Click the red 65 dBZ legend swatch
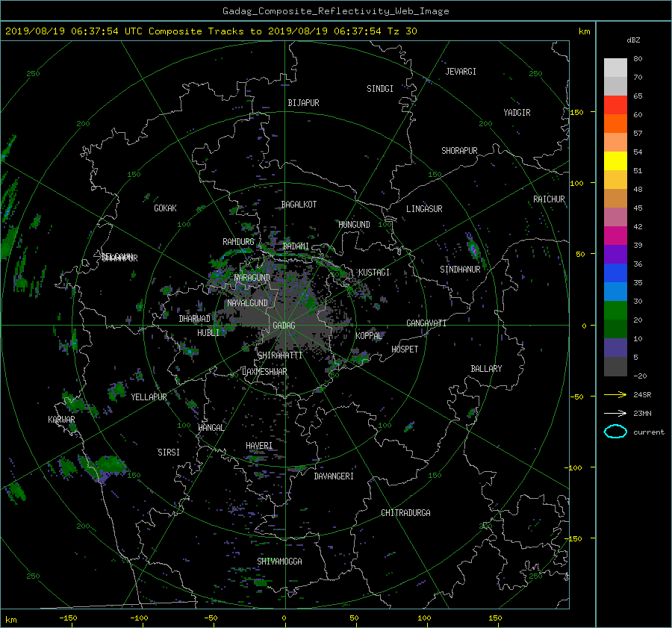The image size is (672, 628). 615,105
